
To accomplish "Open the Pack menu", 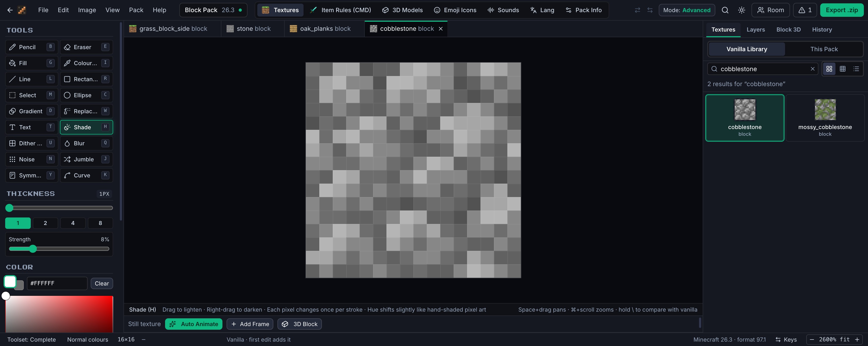I will pyautogui.click(x=136, y=10).
